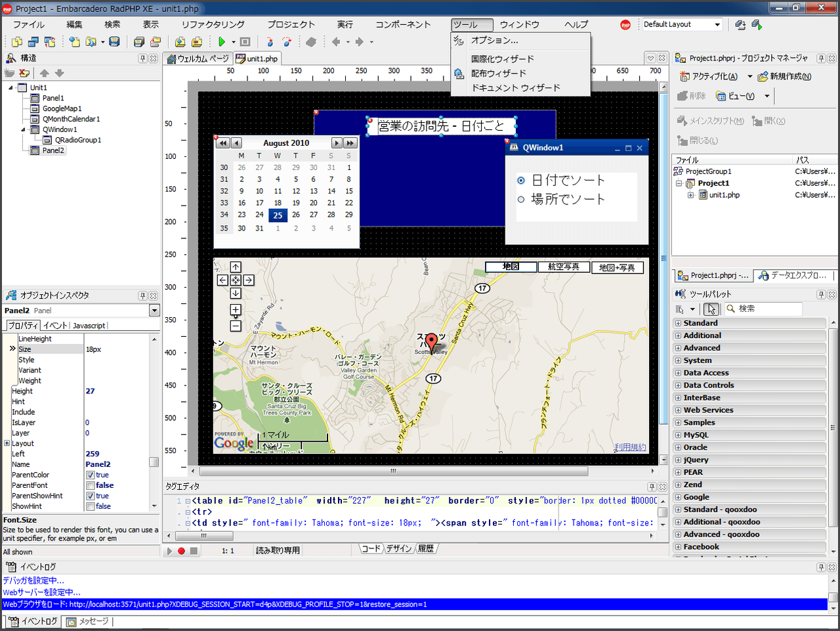
Task: Expand the MySQL palette category
Action: 678,435
